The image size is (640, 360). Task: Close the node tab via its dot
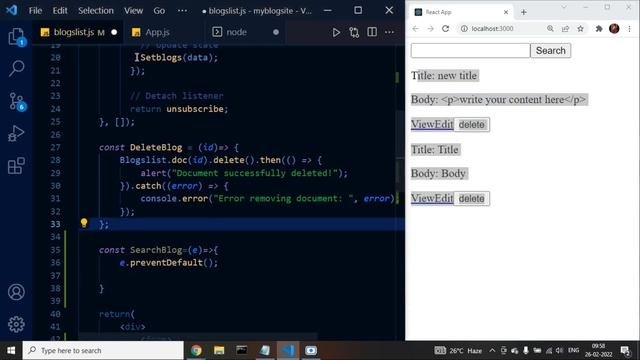[x=276, y=32]
